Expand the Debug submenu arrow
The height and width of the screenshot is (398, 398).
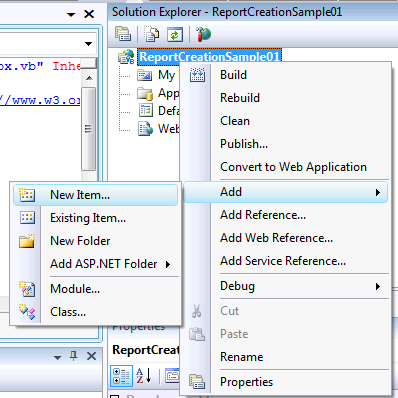point(378,286)
